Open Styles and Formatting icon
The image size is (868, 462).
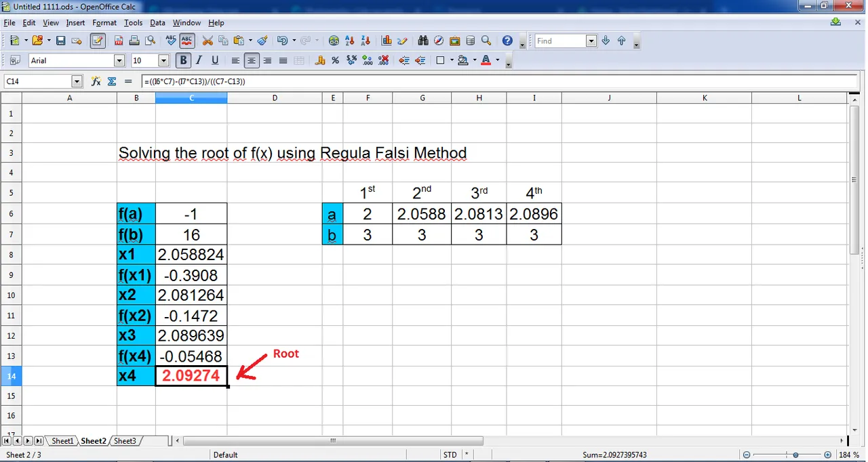(x=15, y=61)
